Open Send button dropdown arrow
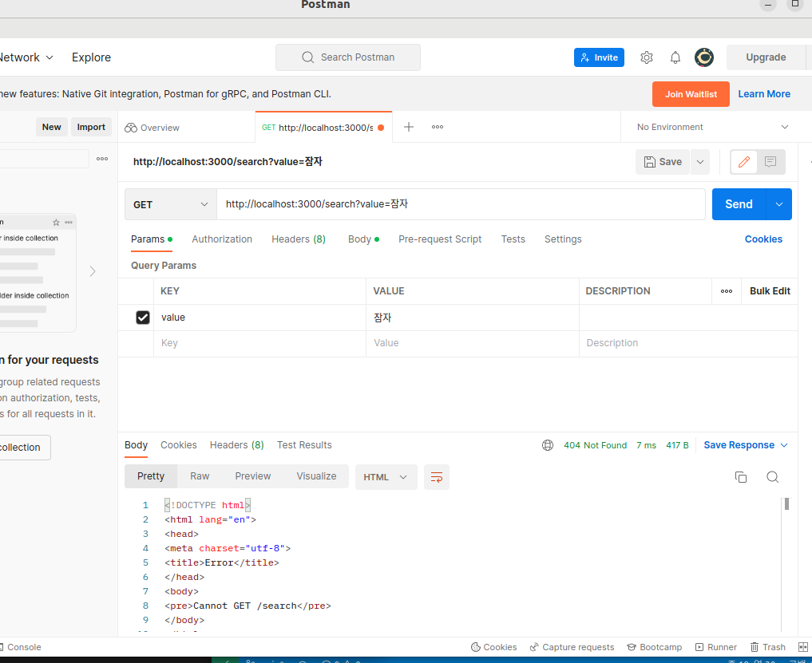Viewport: 812px width, 663px height. click(x=778, y=204)
